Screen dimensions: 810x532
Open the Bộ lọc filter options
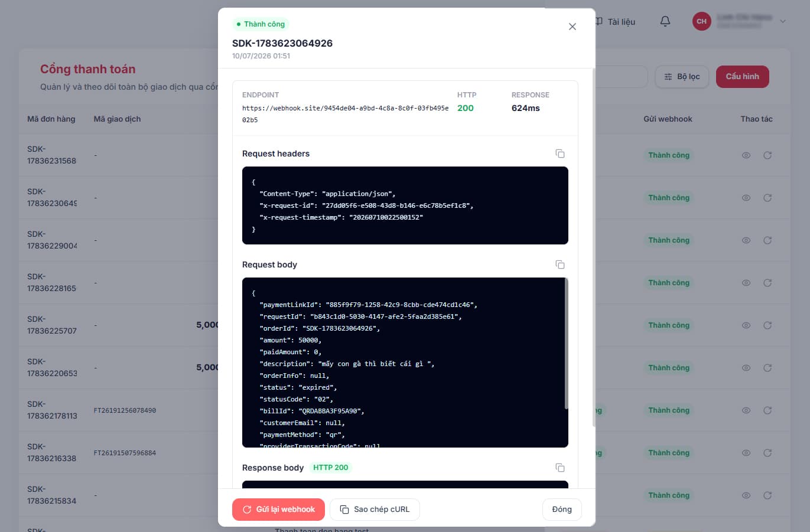(682, 77)
